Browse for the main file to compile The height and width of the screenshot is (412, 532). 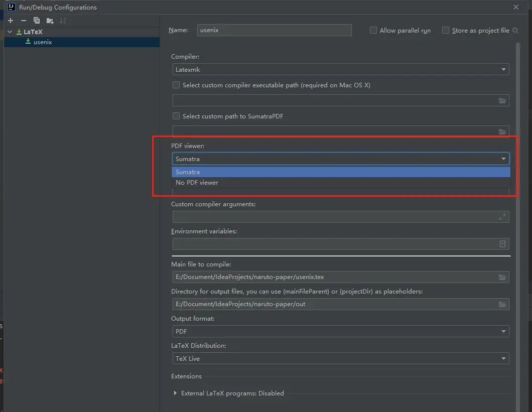point(502,277)
